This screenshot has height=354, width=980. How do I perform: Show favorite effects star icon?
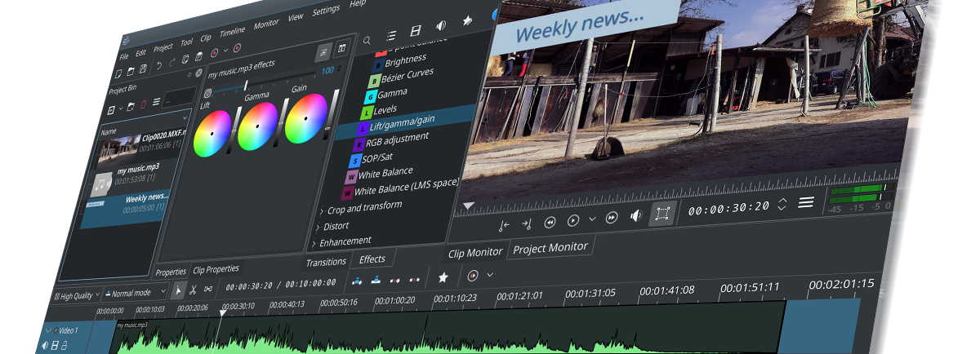pyautogui.click(x=467, y=21)
